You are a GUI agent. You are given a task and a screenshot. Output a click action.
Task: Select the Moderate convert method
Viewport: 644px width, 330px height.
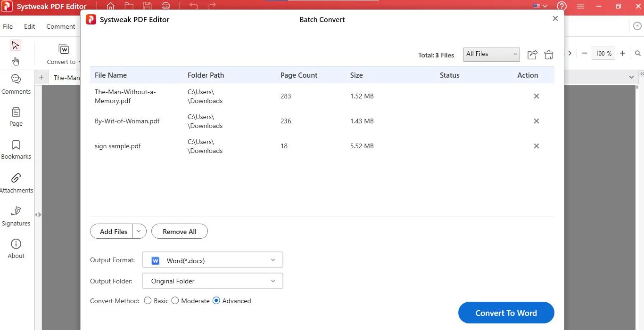coord(175,300)
